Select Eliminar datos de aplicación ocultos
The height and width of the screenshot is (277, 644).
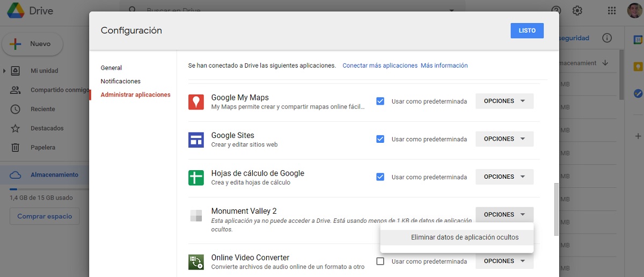(x=464, y=237)
